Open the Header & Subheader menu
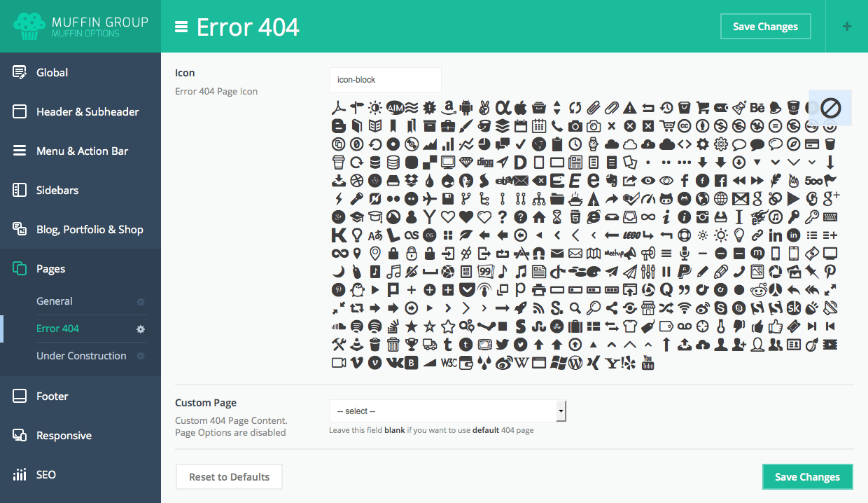This screenshot has width=868, height=503. 87,112
